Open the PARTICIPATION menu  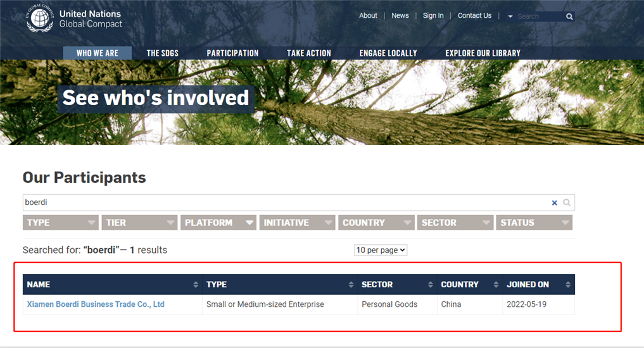pos(232,53)
